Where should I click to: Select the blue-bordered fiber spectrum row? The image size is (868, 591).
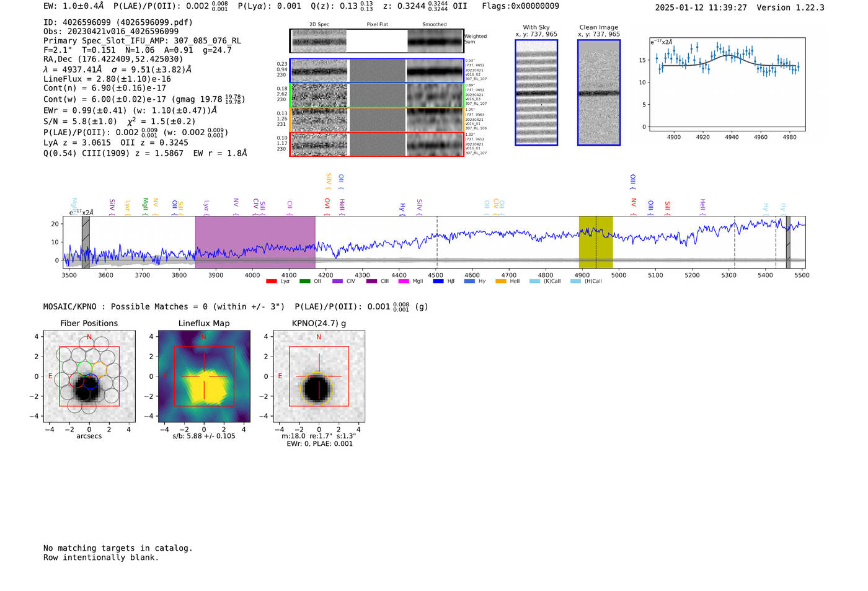377,71
